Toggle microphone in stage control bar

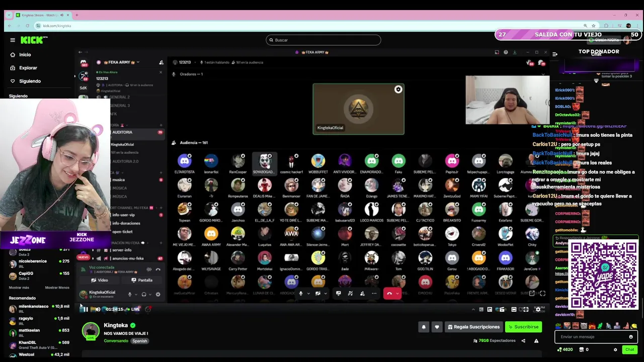click(301, 293)
